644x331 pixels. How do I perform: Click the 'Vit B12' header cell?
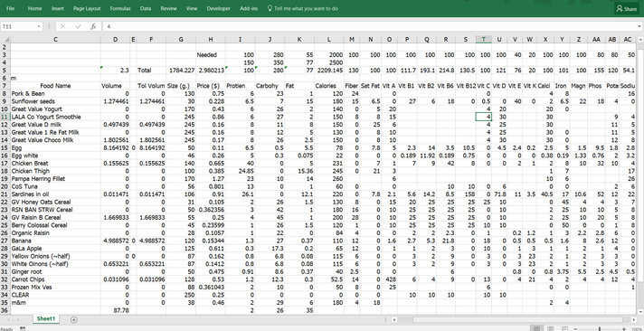466,86
